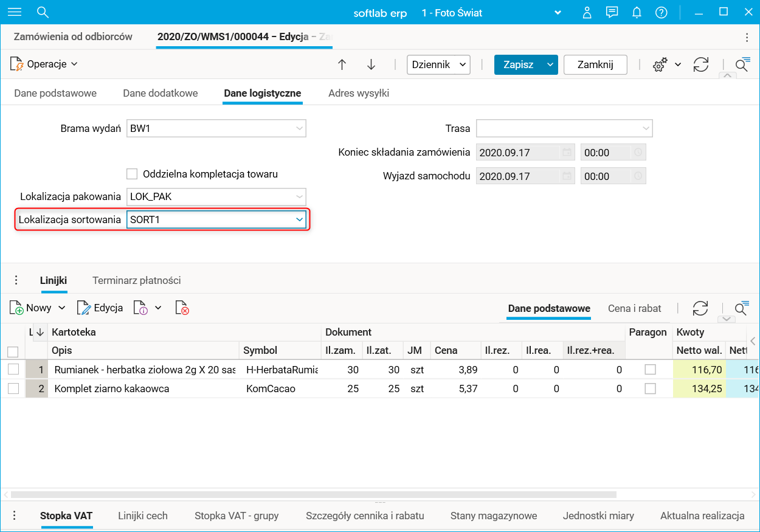760x532 pixels.
Task: Open Jednostki miary bottom tab
Action: tap(598, 516)
